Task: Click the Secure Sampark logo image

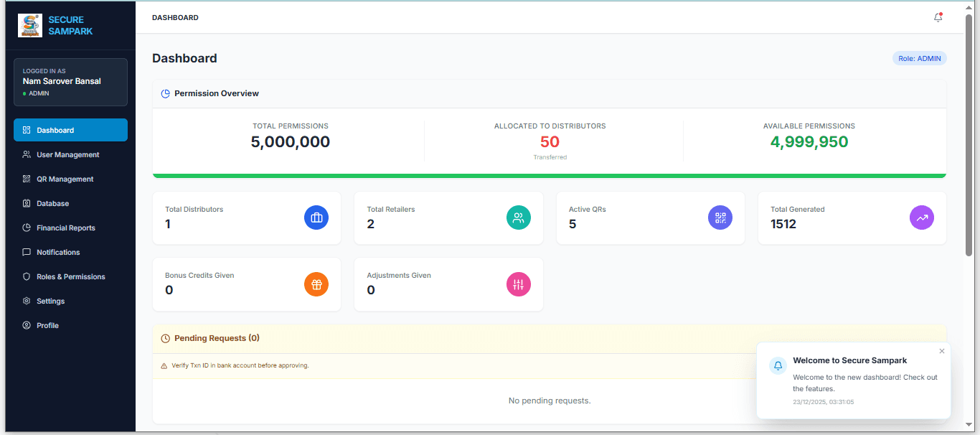Action: coord(29,25)
